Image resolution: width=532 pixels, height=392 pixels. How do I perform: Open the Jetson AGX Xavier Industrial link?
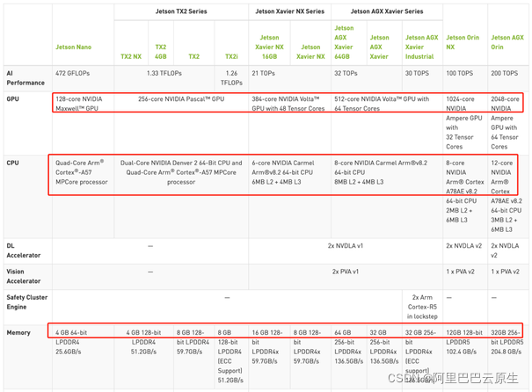(x=422, y=47)
